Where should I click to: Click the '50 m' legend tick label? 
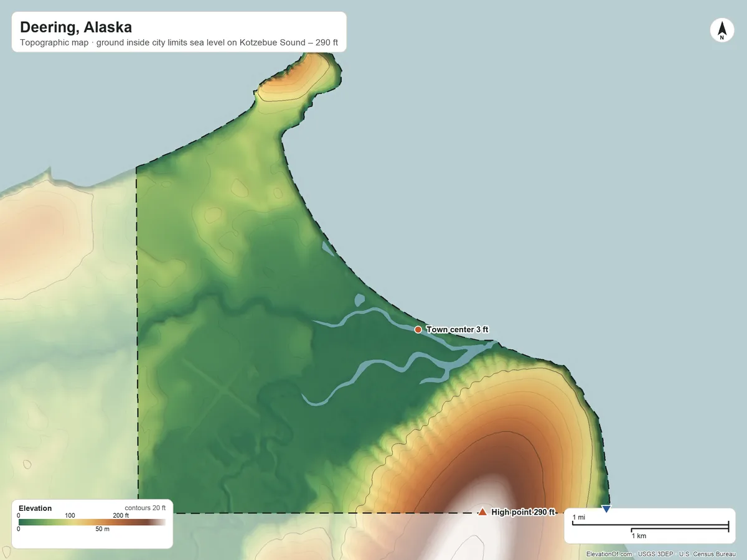tap(102, 529)
